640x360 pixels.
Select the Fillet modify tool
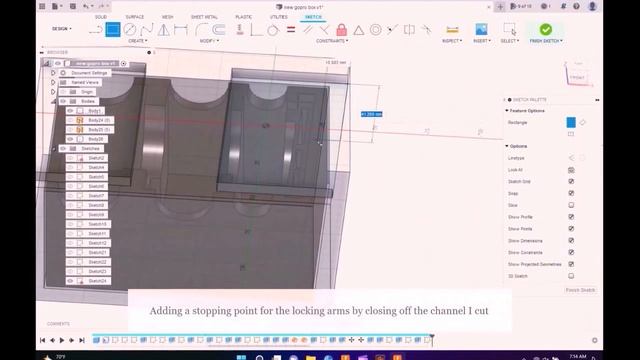click(x=202, y=29)
